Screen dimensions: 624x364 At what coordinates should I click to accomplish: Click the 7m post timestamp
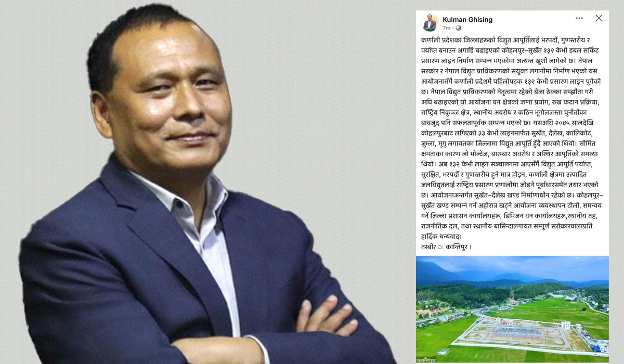pos(446,28)
